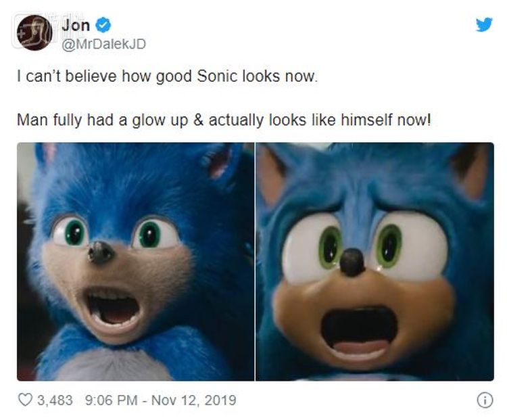Open the left old Sonic design image
507x420 pixels.
[x=135, y=261]
